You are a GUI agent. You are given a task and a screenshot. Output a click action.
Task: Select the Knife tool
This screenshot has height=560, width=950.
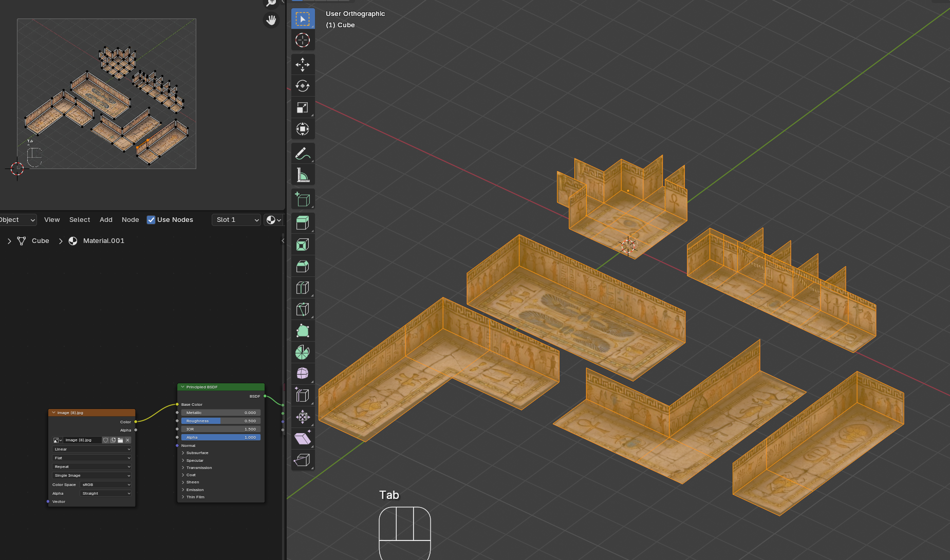coord(303,309)
